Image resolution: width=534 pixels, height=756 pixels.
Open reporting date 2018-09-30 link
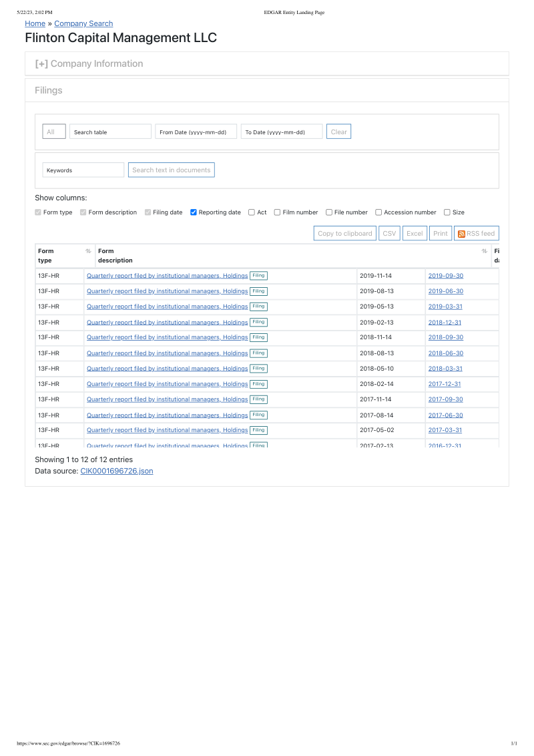tap(446, 337)
